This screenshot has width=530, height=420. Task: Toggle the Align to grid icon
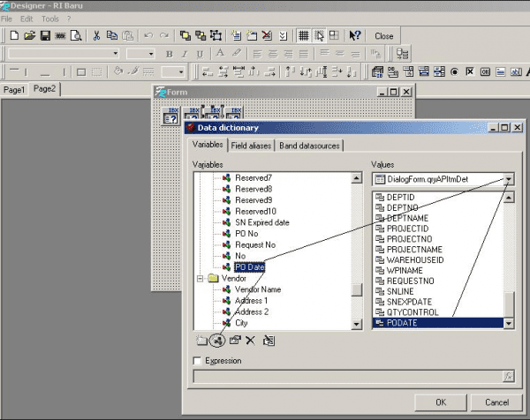point(319,35)
